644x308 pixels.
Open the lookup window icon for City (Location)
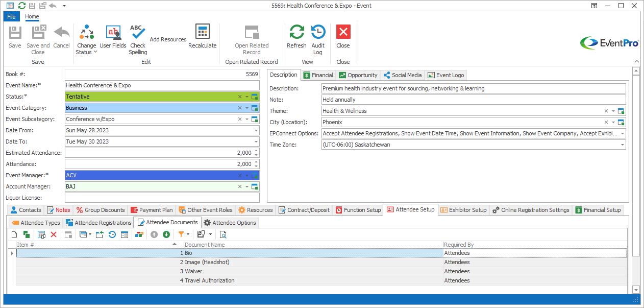[621, 122]
